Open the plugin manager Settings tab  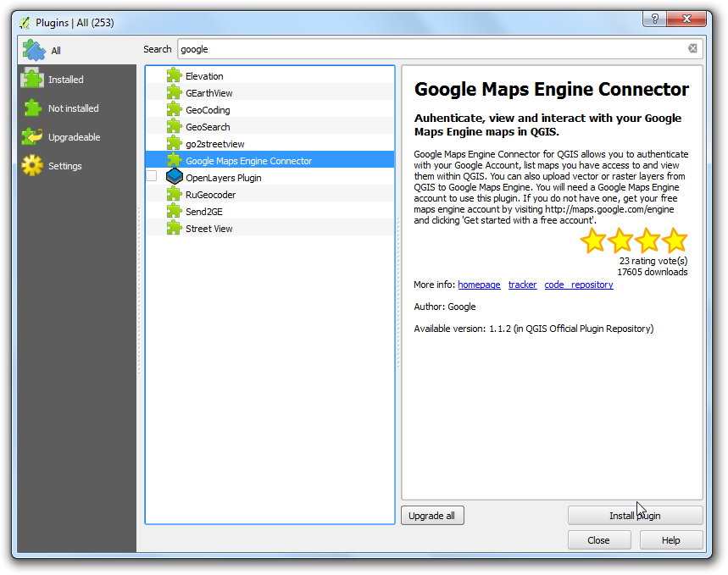pos(64,166)
